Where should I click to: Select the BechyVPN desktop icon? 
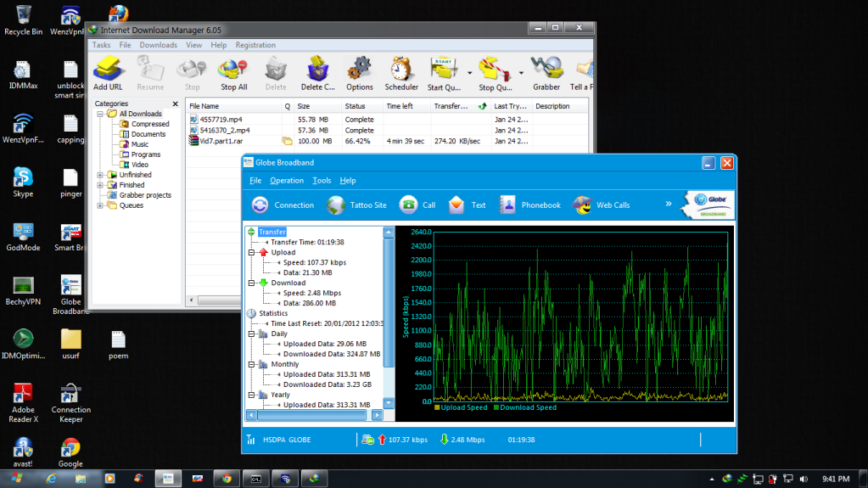pos(23,291)
